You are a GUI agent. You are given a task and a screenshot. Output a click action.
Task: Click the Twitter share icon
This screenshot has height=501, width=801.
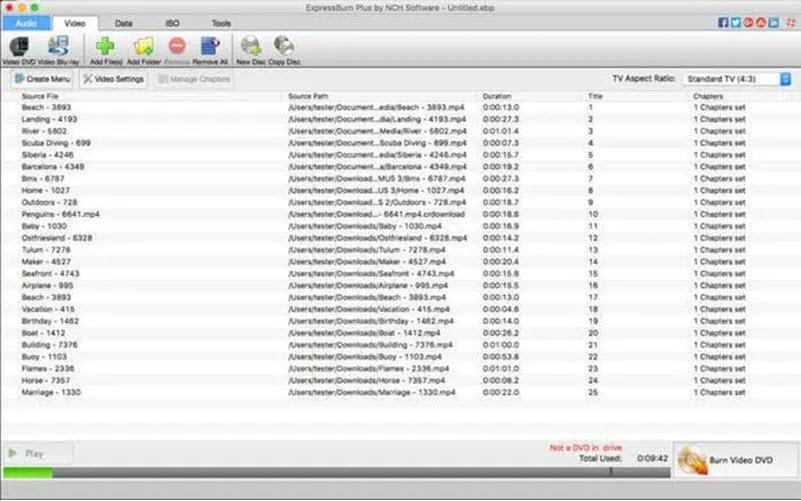[735, 22]
